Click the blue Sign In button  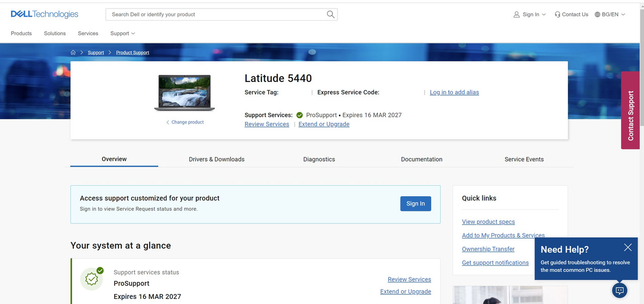(416, 203)
